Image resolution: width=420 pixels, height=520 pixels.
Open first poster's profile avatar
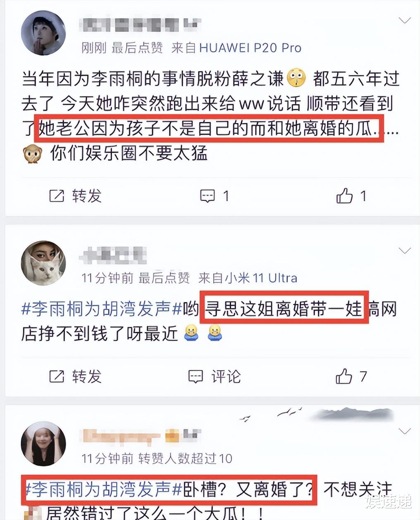pos(43,33)
